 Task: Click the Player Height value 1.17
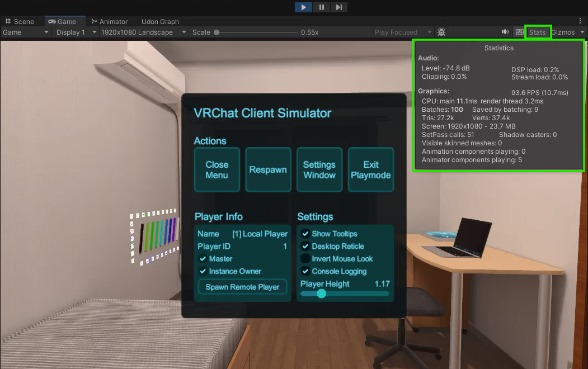click(x=382, y=284)
